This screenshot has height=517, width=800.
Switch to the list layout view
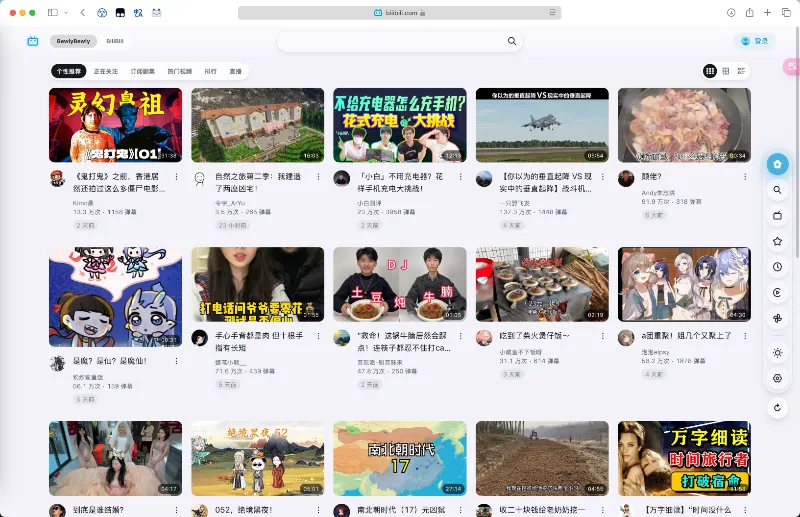click(x=741, y=71)
